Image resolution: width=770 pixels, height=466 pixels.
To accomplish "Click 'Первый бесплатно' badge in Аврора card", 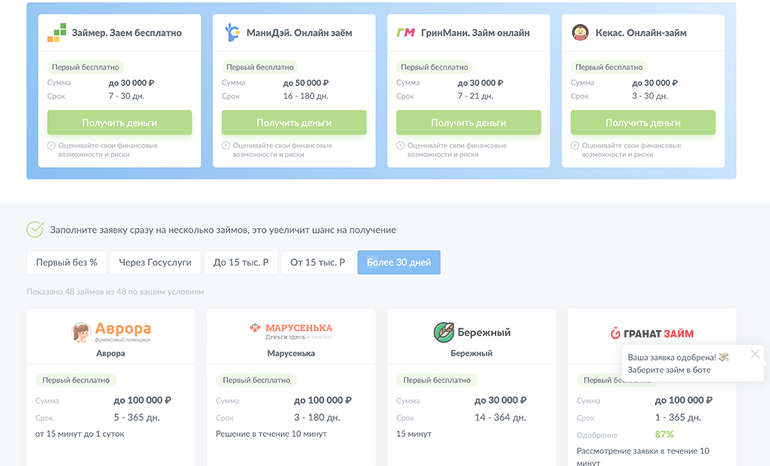I will [x=76, y=380].
